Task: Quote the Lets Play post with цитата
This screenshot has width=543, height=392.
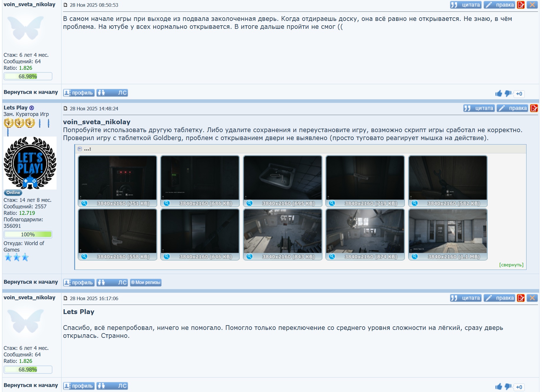Action: [x=479, y=108]
